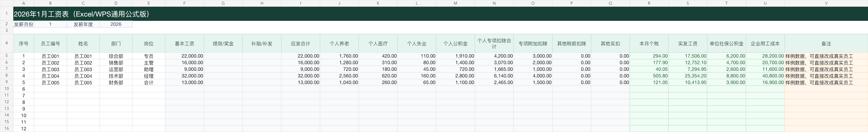Select row 16 header number

click(6, 128)
